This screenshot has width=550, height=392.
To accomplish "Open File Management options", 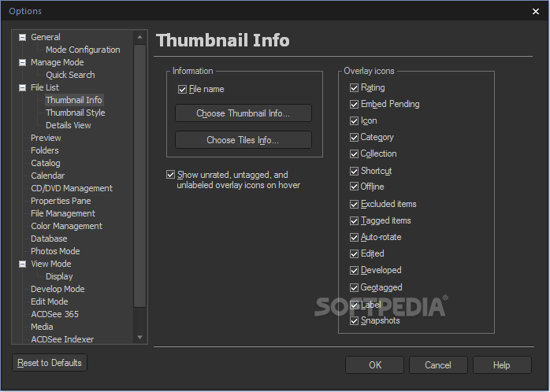I will coord(63,213).
